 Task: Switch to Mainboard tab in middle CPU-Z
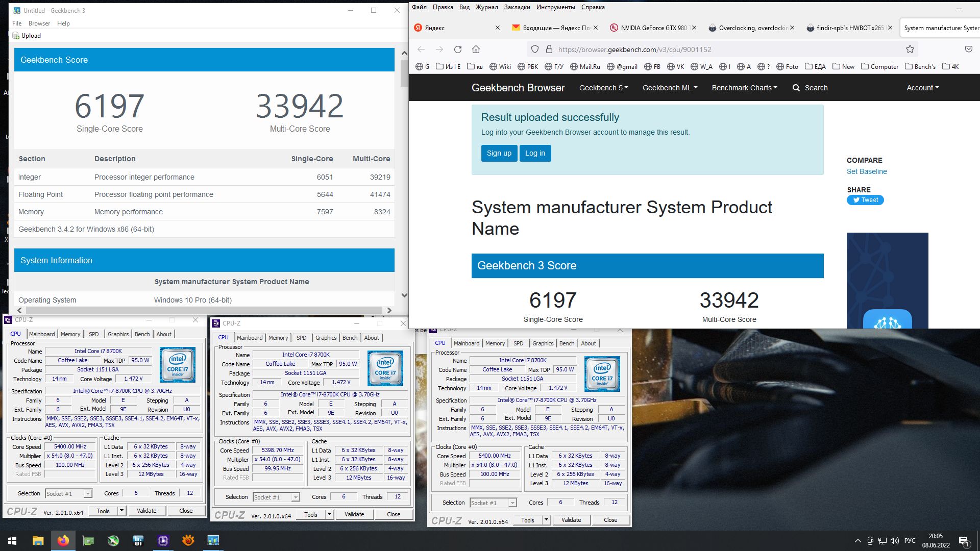pos(250,338)
